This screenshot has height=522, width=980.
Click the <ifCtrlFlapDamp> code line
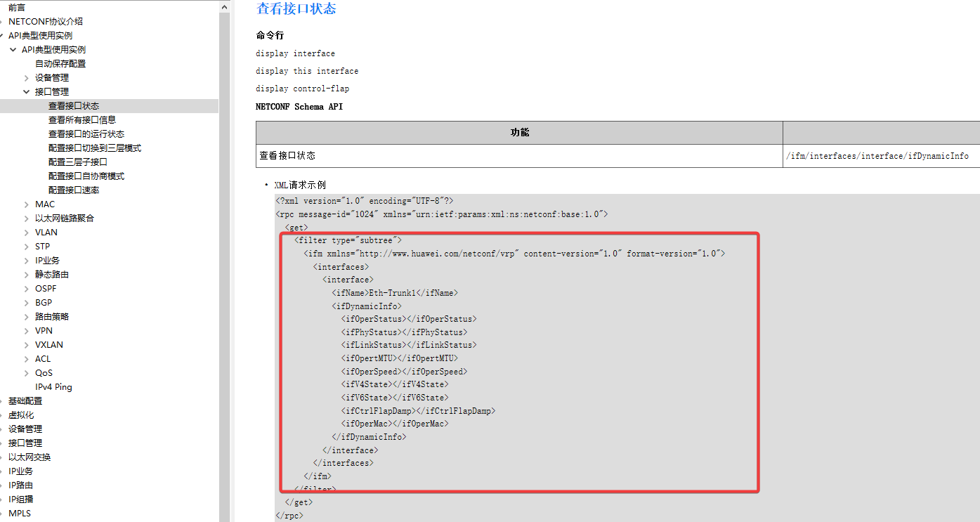point(418,411)
